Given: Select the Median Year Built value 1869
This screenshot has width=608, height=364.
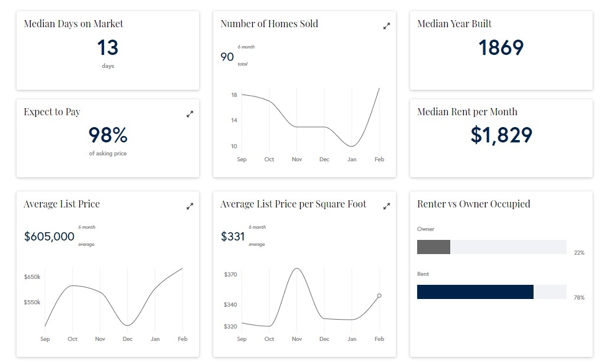Looking at the screenshot, I should pyautogui.click(x=500, y=48).
